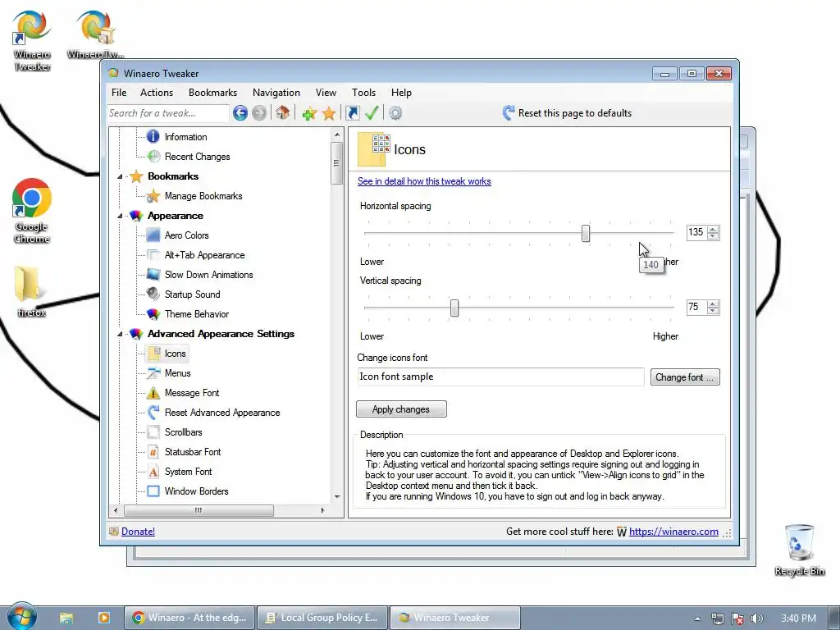Click the export shortcut arrow toolbar icon

353,113
